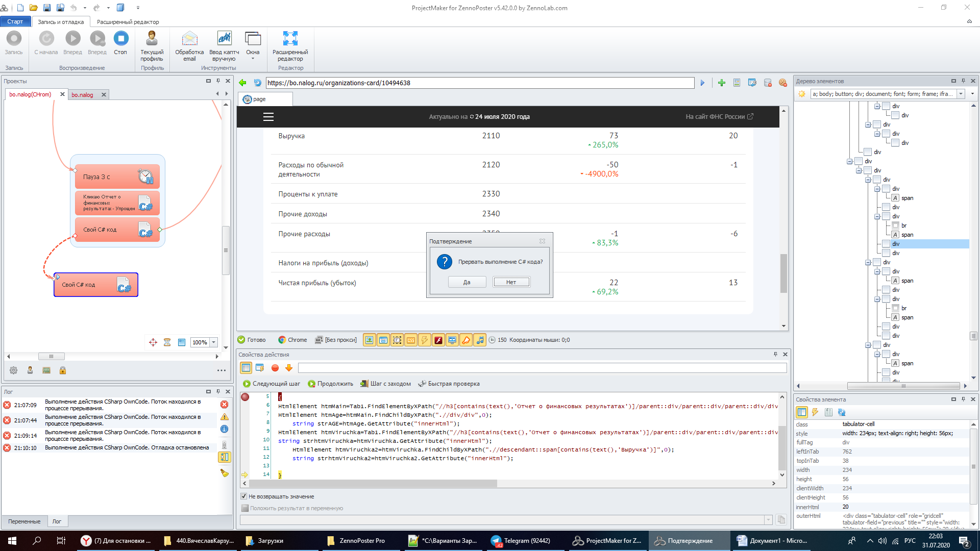Click the URL address field
This screenshot has width=980, height=551.
click(480, 83)
